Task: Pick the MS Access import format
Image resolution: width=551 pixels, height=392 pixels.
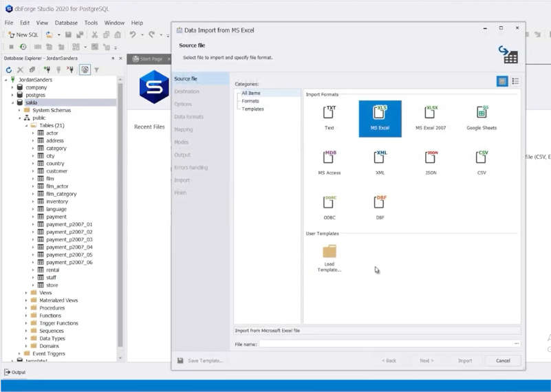Action: pyautogui.click(x=329, y=159)
